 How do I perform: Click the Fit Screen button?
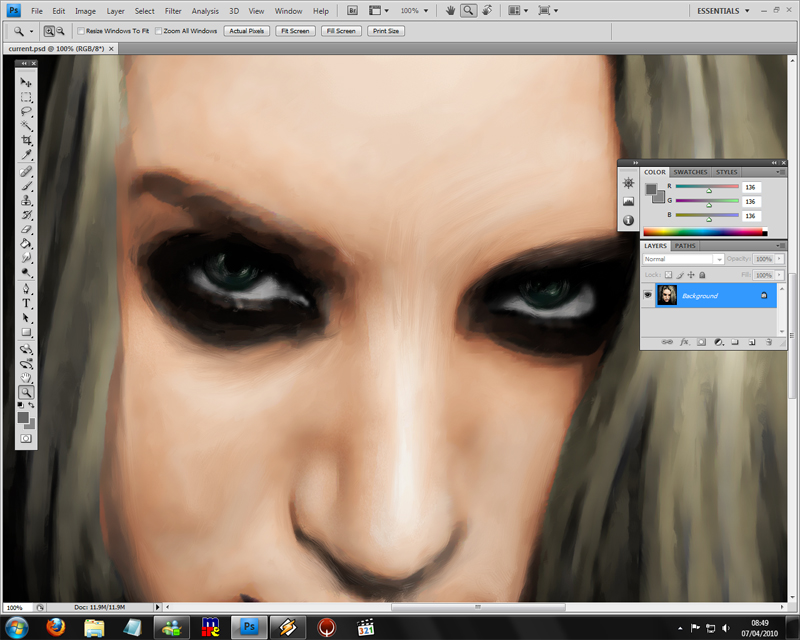[x=295, y=31]
